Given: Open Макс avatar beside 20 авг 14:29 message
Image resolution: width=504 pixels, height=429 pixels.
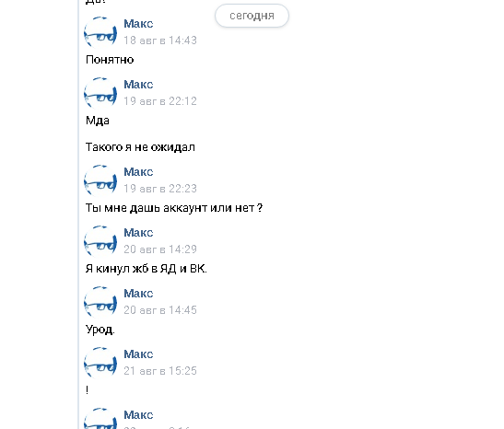Looking at the screenshot, I should 100,241.
